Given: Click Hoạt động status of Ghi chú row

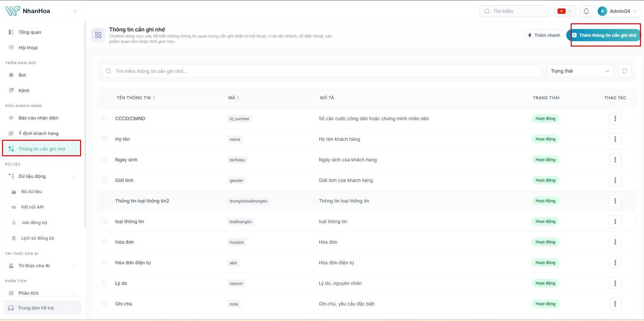Looking at the screenshot, I should (x=545, y=304).
